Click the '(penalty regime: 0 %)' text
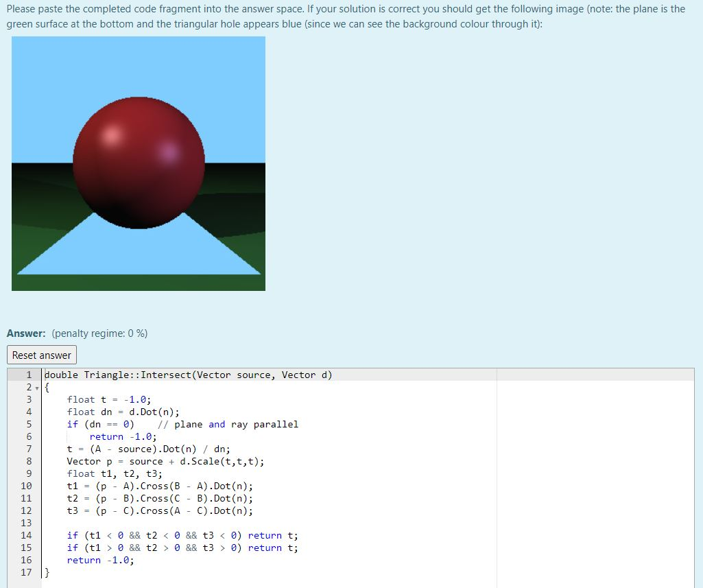 [x=99, y=333]
